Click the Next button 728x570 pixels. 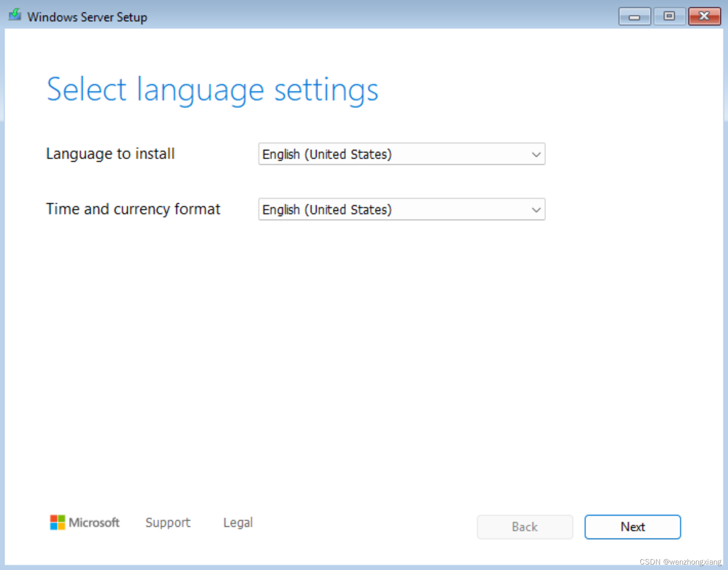[633, 527]
